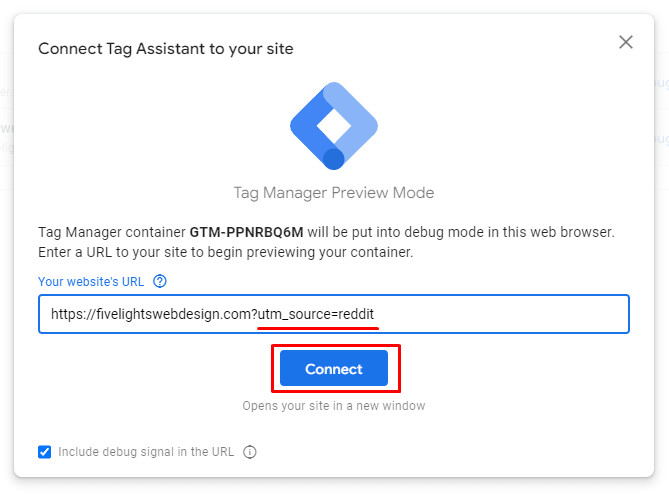The image size is (669, 494).
Task: Place cursor in 'utm_source=reddit' text
Action: [316, 314]
